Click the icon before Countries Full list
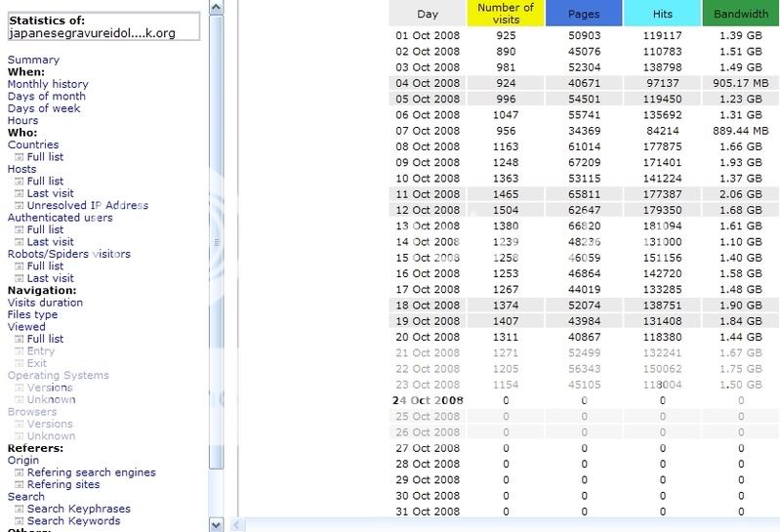This screenshot has height=532, width=780. (20, 157)
